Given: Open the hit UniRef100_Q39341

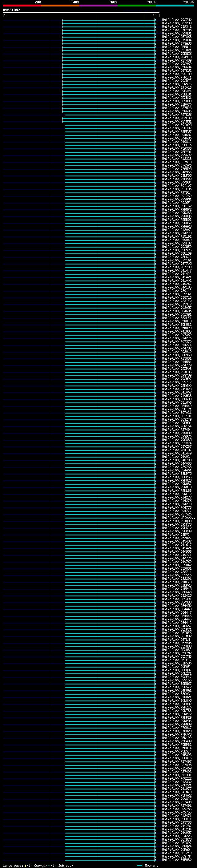Looking at the screenshot, I should point(177,26).
